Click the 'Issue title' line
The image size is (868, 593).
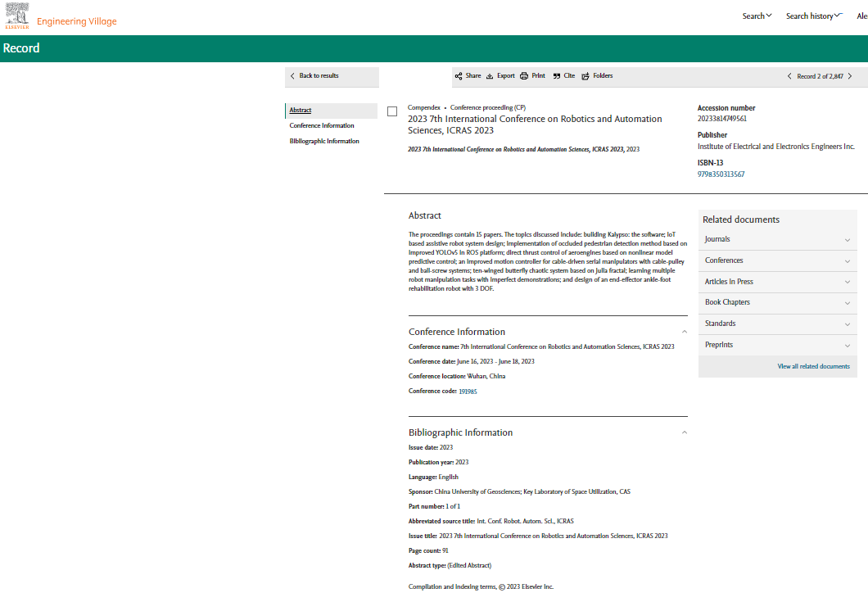pyautogui.click(x=538, y=536)
